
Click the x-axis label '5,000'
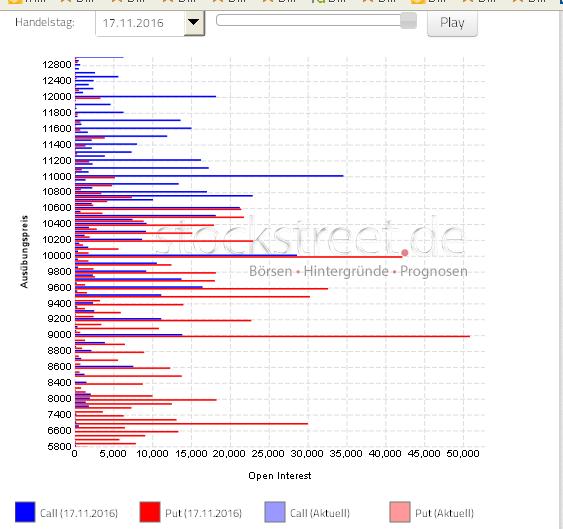coord(113,454)
